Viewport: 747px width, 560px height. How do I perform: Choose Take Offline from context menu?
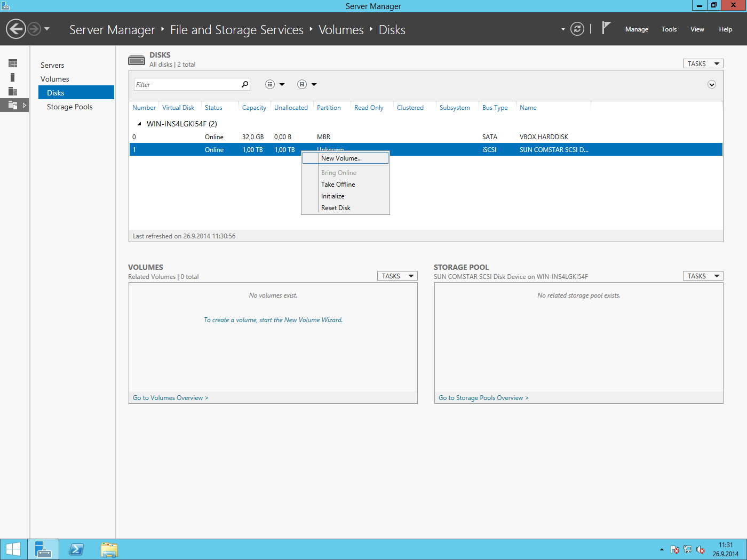click(345, 185)
